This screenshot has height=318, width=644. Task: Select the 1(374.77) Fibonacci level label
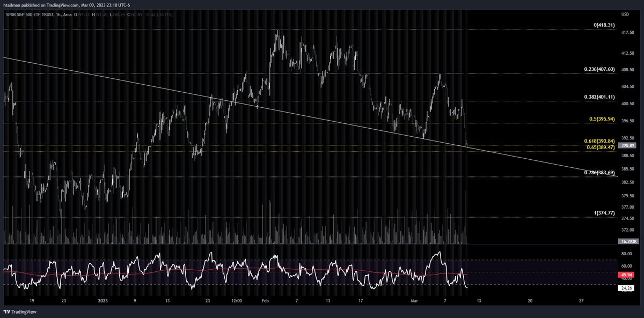pyautogui.click(x=604, y=213)
